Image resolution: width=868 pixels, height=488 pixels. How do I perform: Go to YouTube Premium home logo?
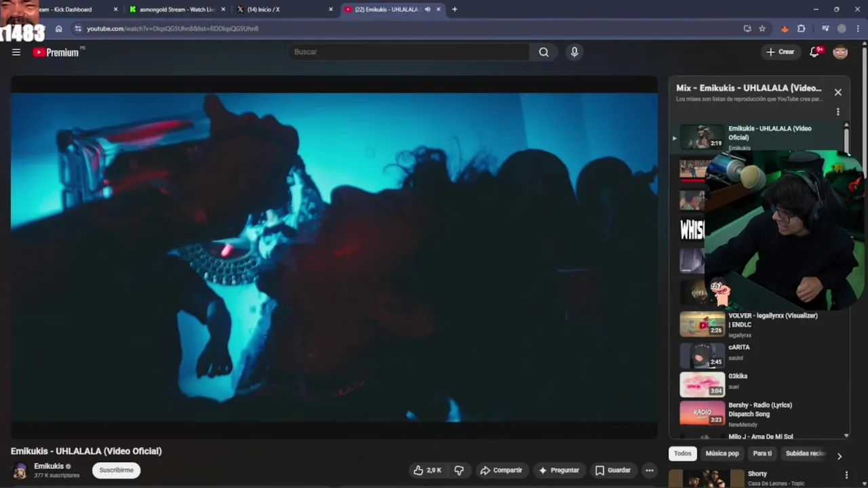pyautogui.click(x=56, y=52)
